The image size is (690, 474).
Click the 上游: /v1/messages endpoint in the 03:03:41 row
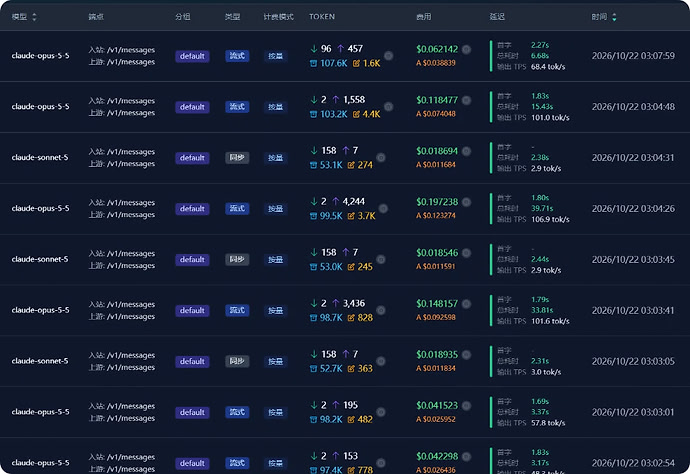click(x=121, y=316)
